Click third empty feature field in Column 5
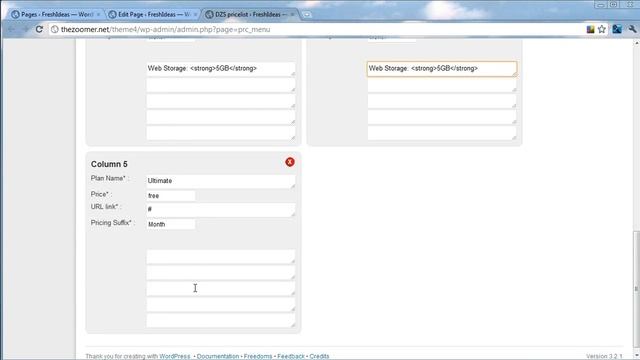This screenshot has height=360, width=640. pos(221,289)
